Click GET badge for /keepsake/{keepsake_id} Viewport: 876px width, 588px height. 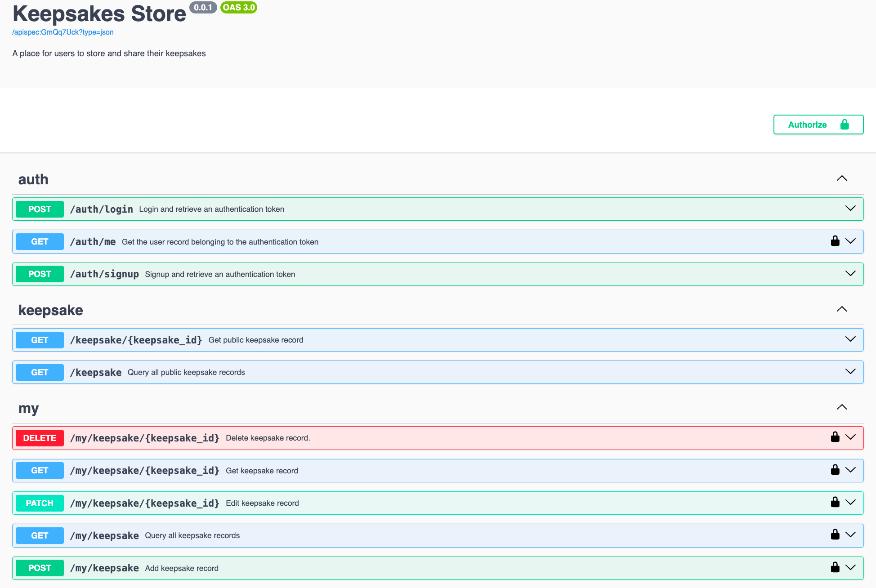[40, 340]
